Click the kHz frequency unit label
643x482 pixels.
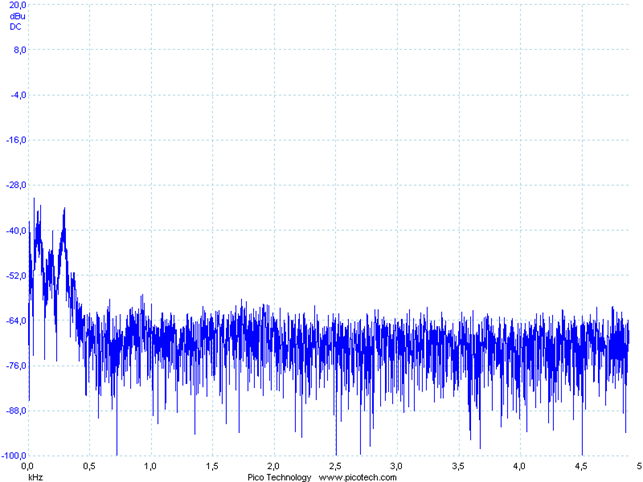[35, 477]
